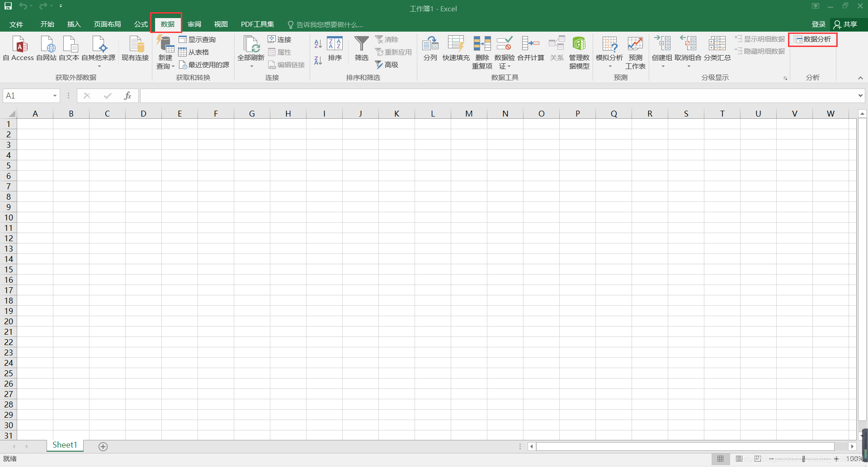868x467 pixels.
Task: Create a 预测工作表 forecast sheet
Action: tap(635, 52)
